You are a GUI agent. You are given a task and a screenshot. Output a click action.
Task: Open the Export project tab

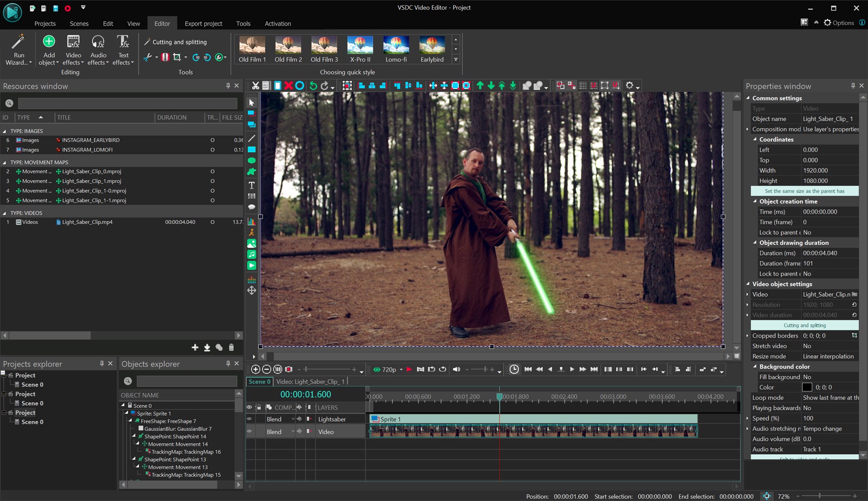203,23
